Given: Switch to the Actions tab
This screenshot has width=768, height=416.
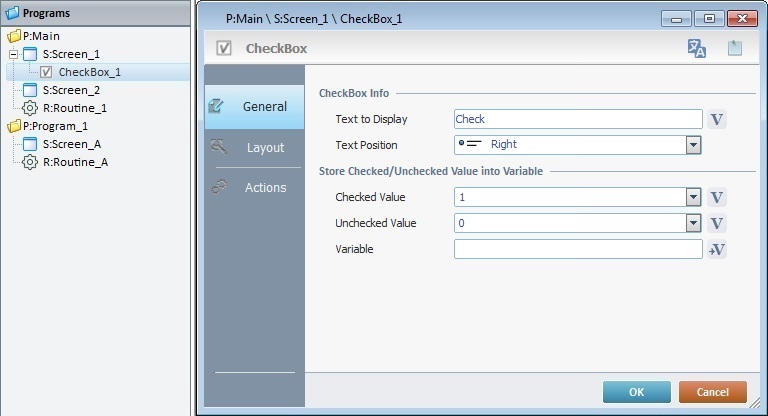Looking at the screenshot, I should pyautogui.click(x=265, y=187).
